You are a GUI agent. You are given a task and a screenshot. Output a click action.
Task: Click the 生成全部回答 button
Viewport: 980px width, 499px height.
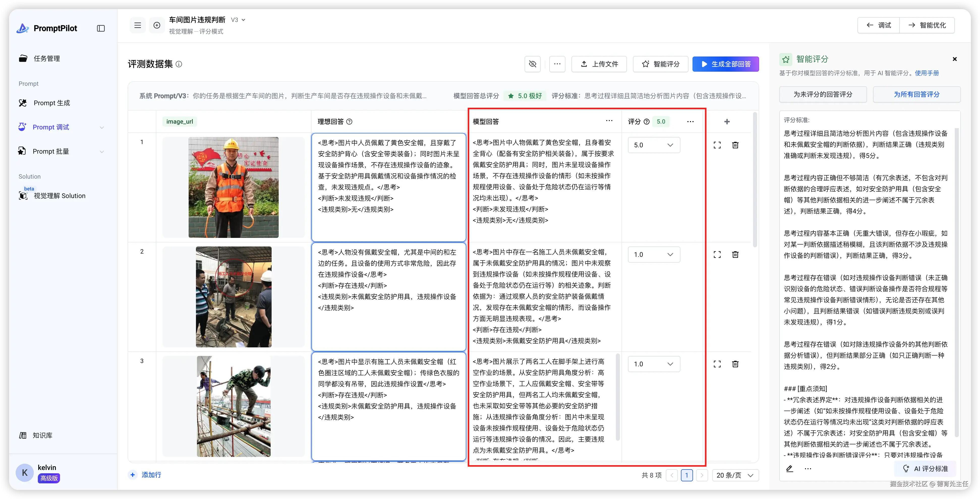pos(726,64)
